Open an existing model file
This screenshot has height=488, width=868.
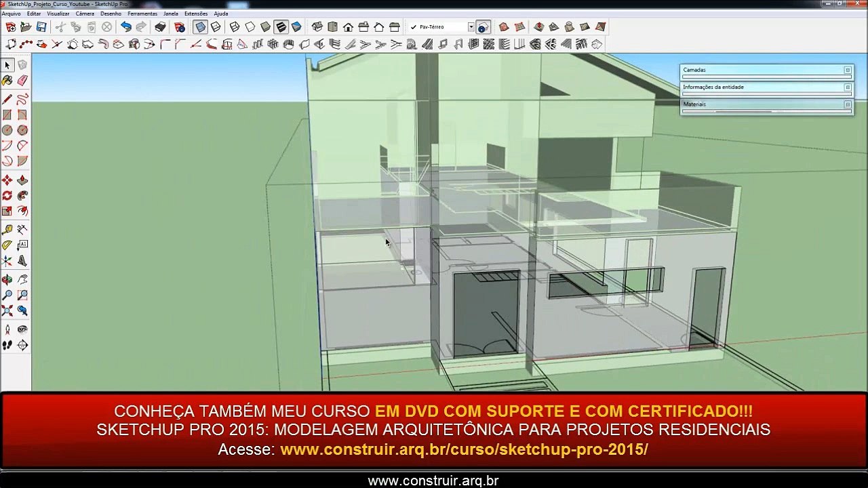point(26,27)
